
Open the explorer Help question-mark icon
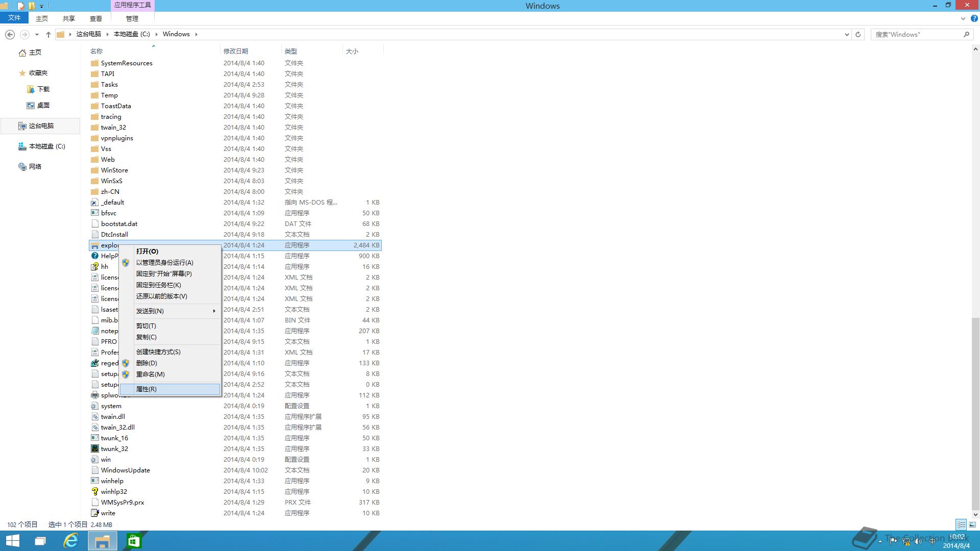[x=974, y=18]
